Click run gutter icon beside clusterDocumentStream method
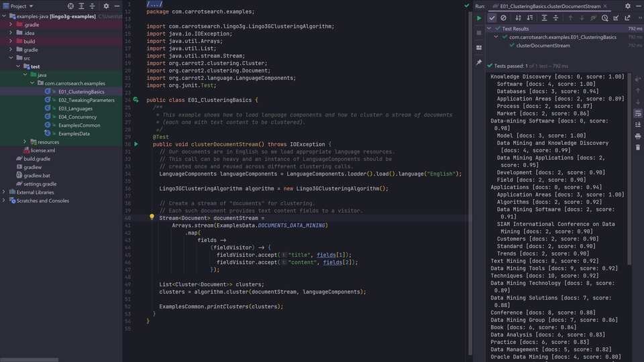Image resolution: width=644 pixels, height=362 pixels. coord(136,145)
